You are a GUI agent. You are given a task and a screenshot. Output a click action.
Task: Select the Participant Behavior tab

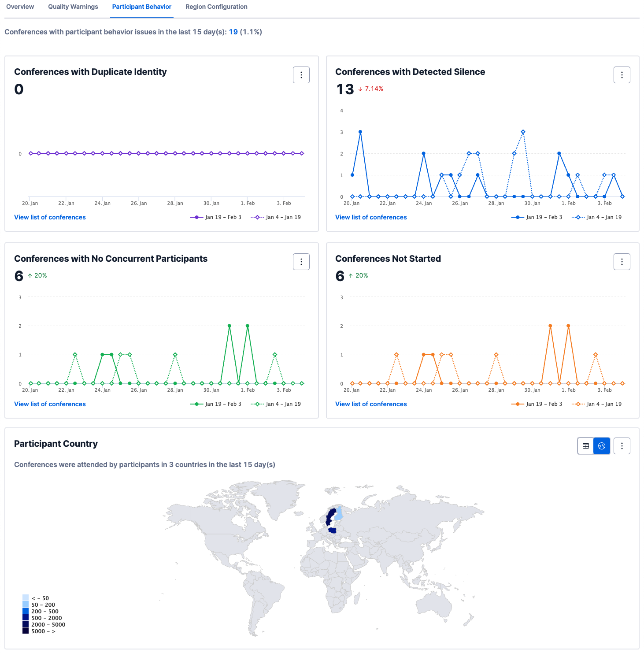[141, 7]
